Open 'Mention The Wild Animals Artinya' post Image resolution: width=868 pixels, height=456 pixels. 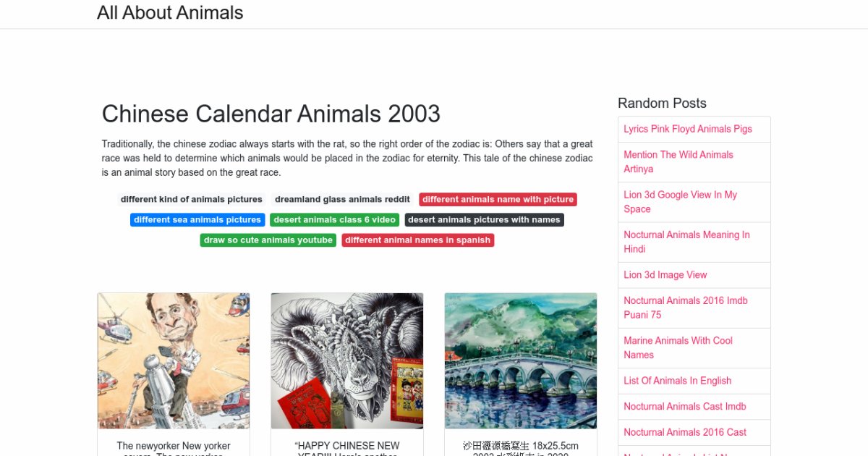pos(678,161)
